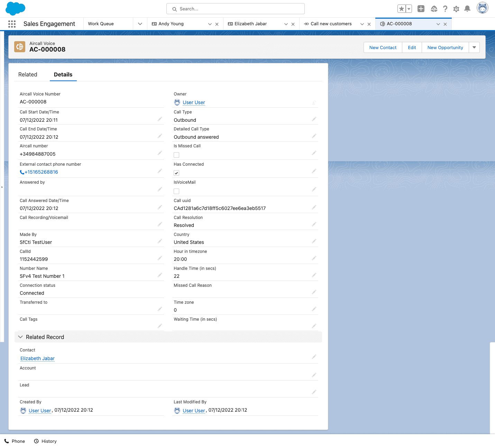Expand the Work Queue navigation dropdown

tap(140, 24)
